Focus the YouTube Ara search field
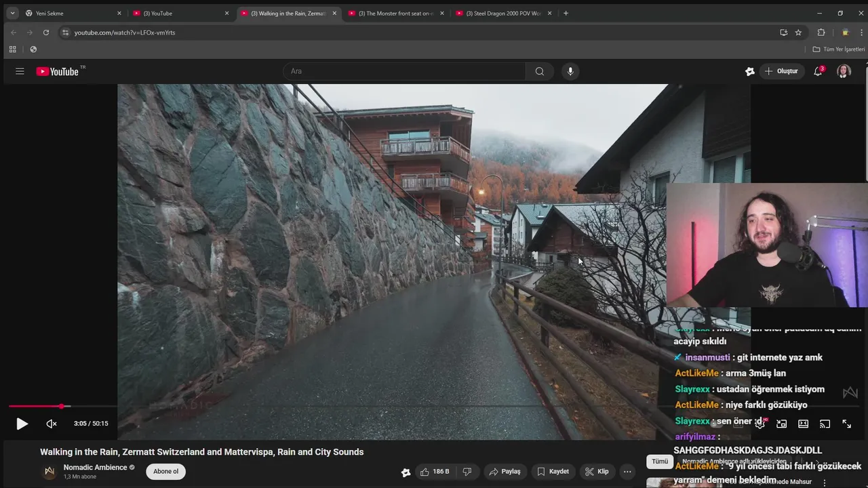 404,71
